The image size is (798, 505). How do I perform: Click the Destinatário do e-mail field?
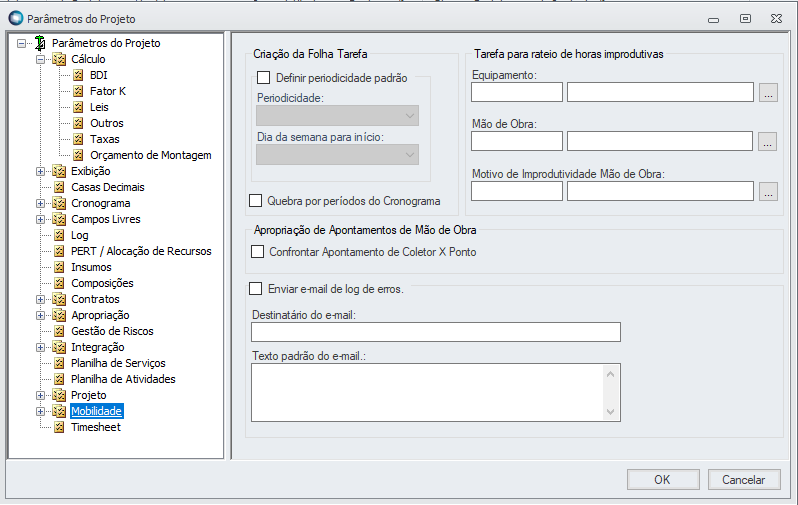click(435, 332)
